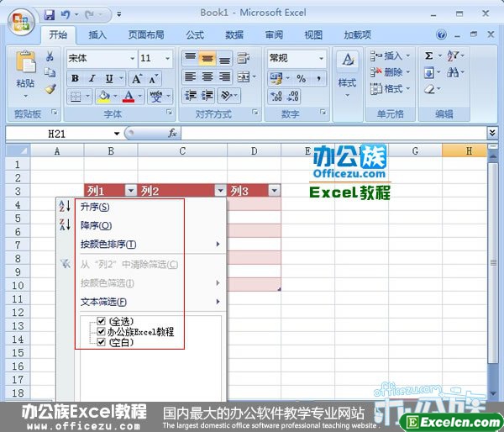This screenshot has height=432, width=504.
Task: Click the 插入 cells button
Action: 390,56
